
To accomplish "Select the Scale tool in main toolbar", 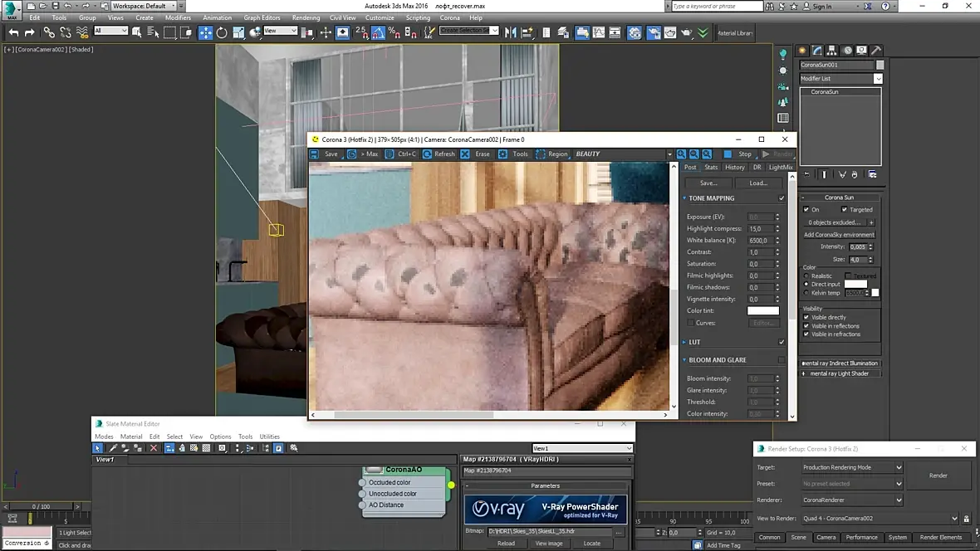I will [238, 32].
